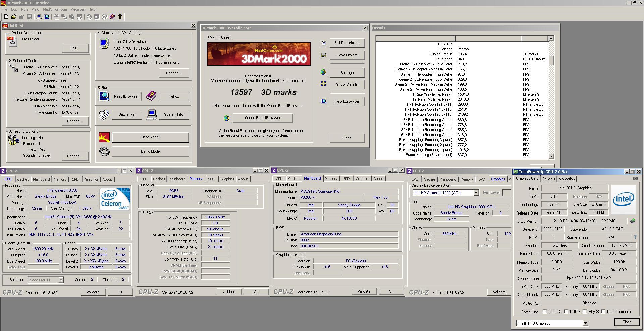The height and width of the screenshot is (331, 644).
Task: Open the File menu in 3DMark2000
Action: pyautogui.click(x=4, y=9)
